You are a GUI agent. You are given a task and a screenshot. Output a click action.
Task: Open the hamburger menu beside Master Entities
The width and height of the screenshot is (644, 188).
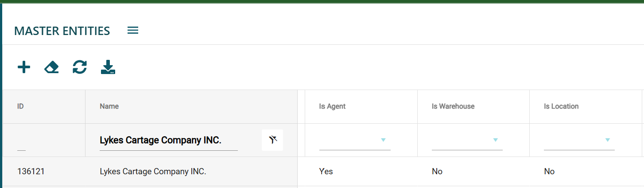pos(133,31)
